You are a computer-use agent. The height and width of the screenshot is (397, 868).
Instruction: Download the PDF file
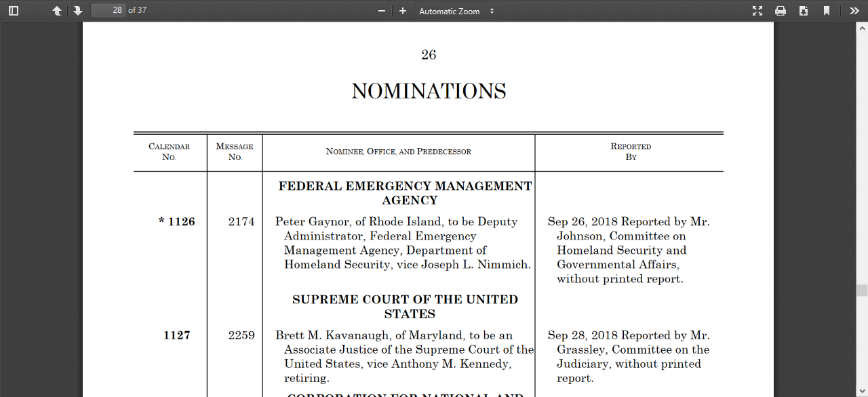(x=804, y=11)
